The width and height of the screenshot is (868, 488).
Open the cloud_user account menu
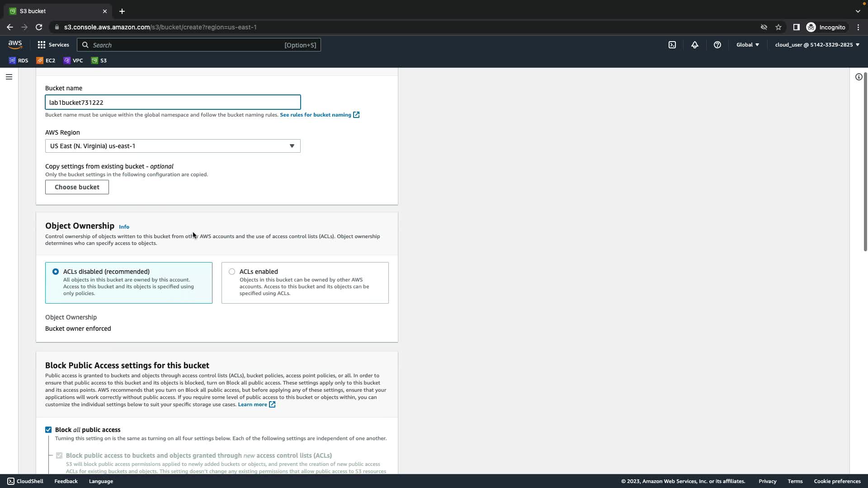pos(817,45)
